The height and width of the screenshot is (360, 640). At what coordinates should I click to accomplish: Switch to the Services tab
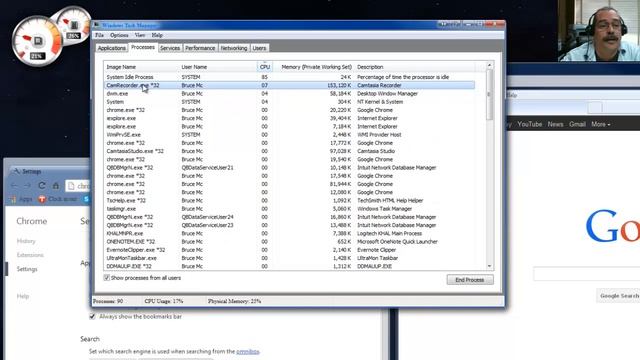pos(170,48)
